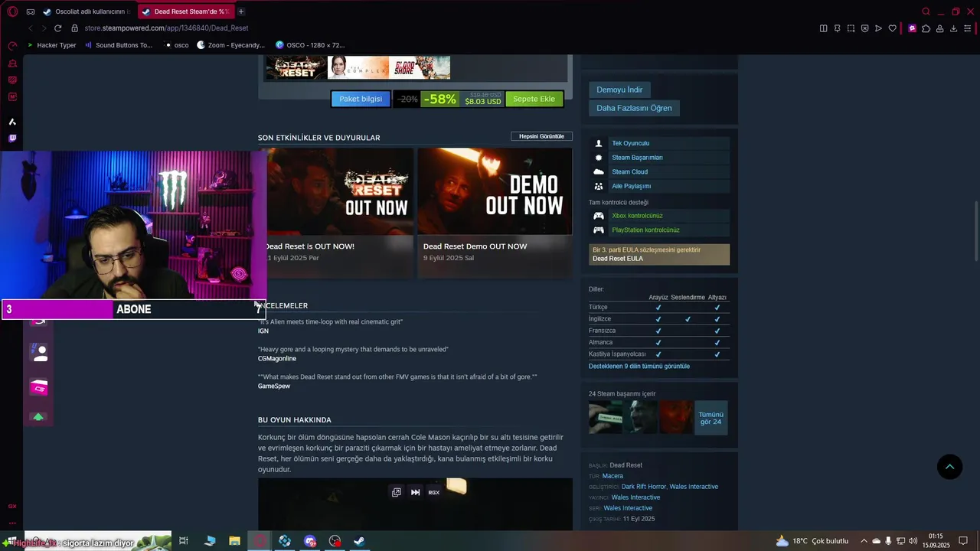Select the Dead Reset Steam tab
This screenshot has height=551, width=980.
tap(185, 11)
